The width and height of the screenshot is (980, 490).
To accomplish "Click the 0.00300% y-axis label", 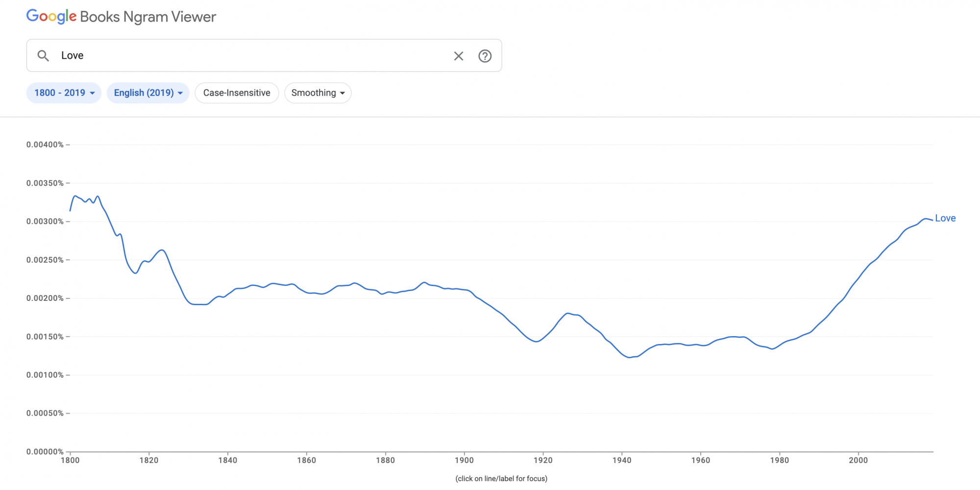I will pyautogui.click(x=45, y=221).
